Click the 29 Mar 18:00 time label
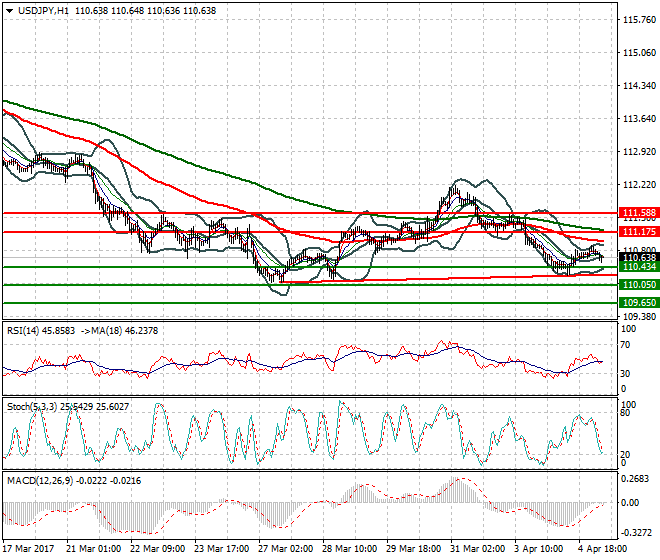The width and height of the screenshot is (660, 560). tap(413, 549)
